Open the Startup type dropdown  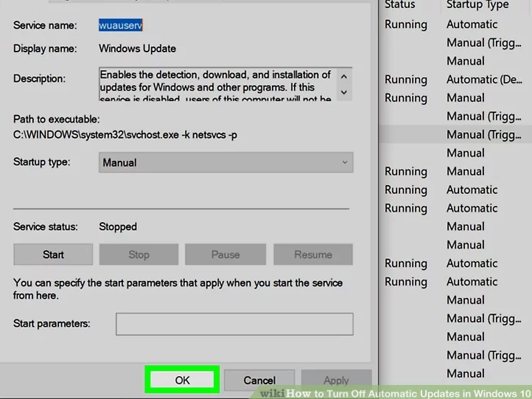(x=225, y=162)
